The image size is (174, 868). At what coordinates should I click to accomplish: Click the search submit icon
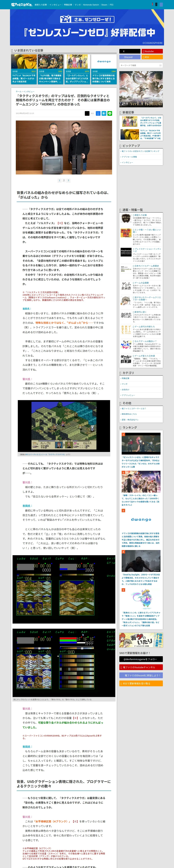click(x=161, y=65)
